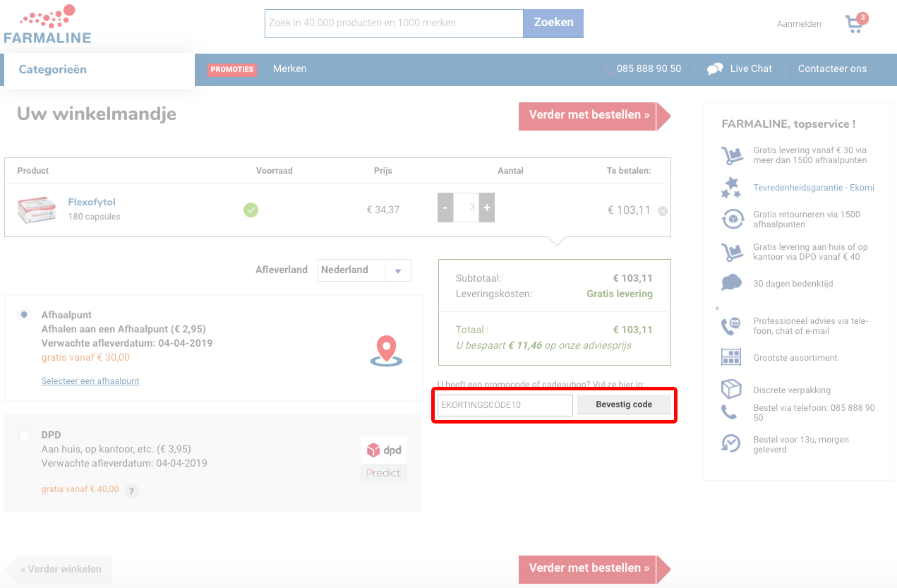
Task: Focus the promo code input field
Action: [x=505, y=405]
